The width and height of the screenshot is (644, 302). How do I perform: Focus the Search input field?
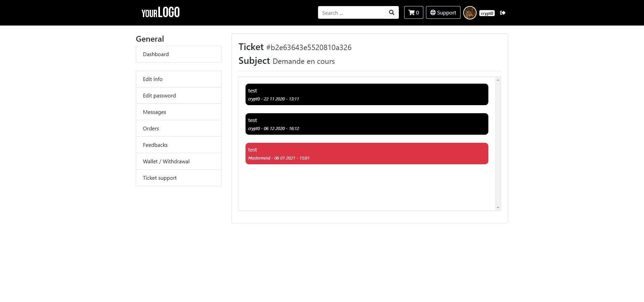click(x=351, y=12)
